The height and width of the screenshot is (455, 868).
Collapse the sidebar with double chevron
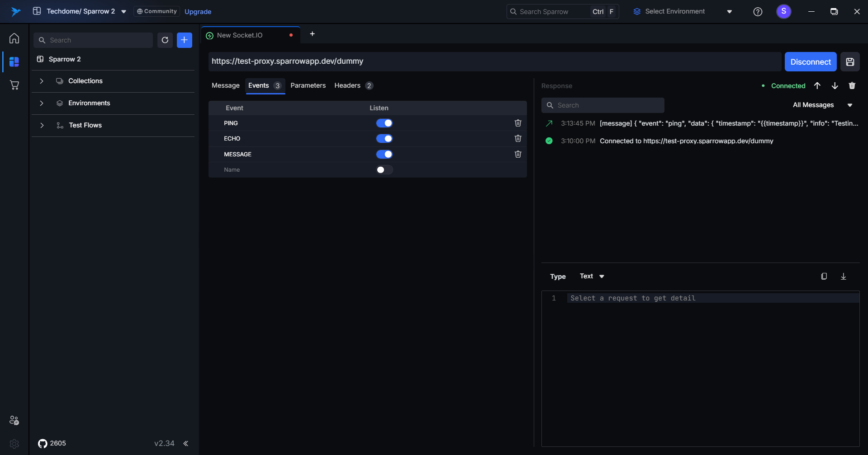pyautogui.click(x=185, y=443)
